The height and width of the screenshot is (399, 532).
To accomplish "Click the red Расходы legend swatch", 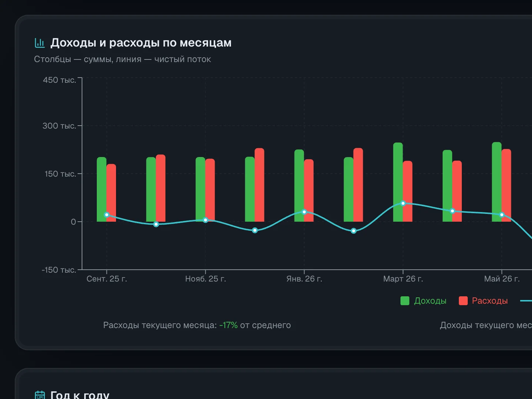I will (x=463, y=301).
